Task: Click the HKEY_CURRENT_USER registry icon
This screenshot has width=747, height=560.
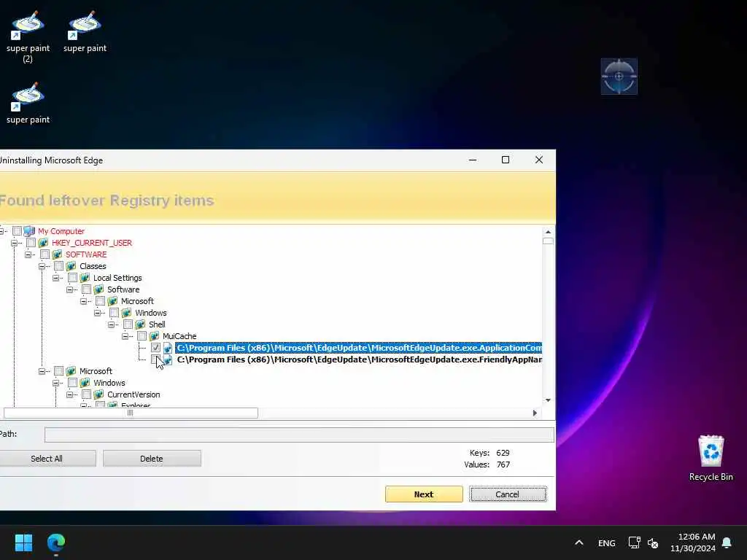Action: tap(43, 243)
